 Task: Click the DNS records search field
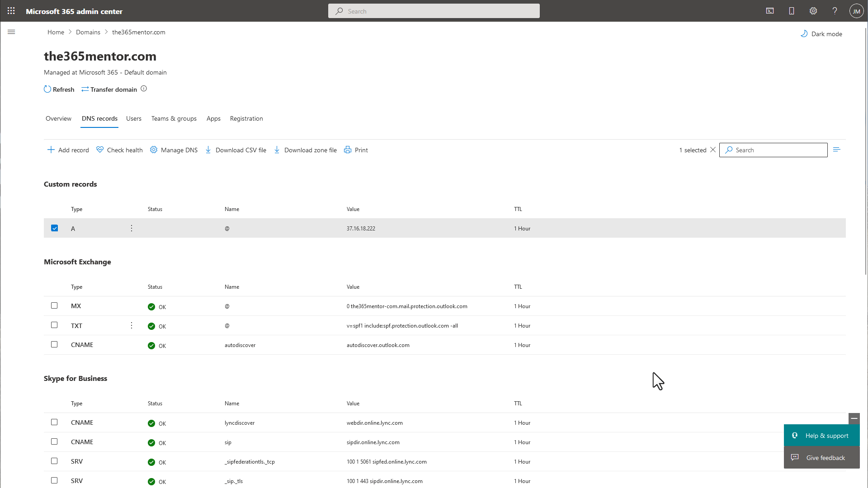click(x=773, y=150)
